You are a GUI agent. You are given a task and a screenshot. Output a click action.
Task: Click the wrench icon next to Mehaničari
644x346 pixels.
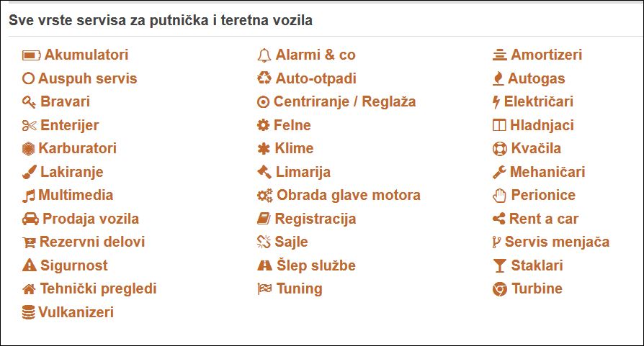[x=499, y=172]
